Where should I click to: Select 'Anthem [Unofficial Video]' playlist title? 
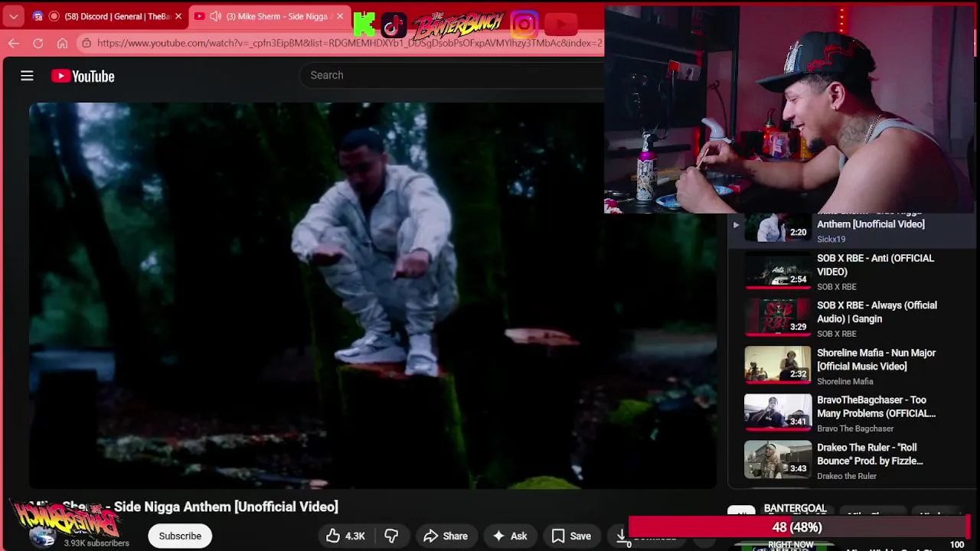pyautogui.click(x=871, y=223)
